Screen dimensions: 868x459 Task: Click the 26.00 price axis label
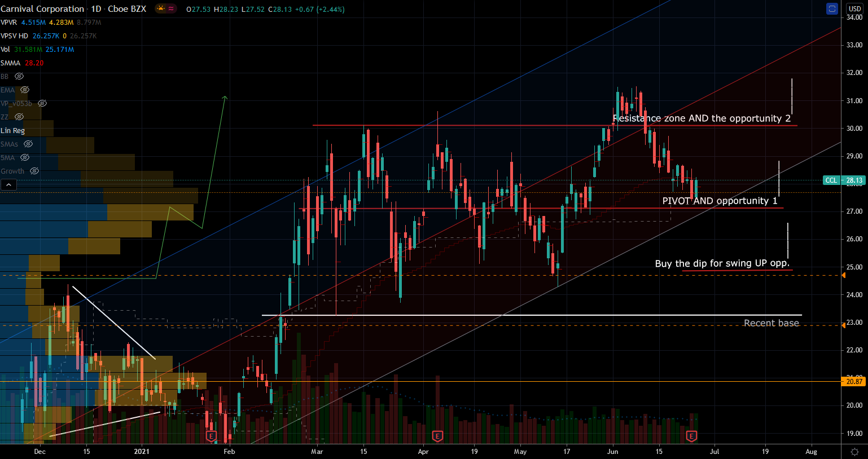854,239
